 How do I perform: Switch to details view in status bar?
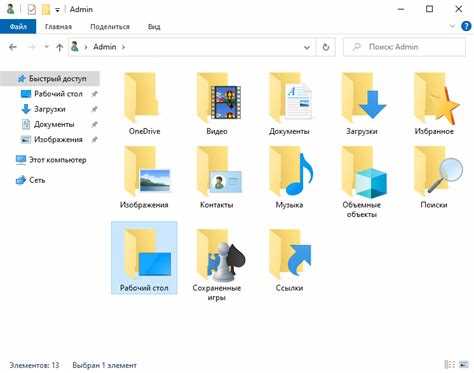click(450, 365)
